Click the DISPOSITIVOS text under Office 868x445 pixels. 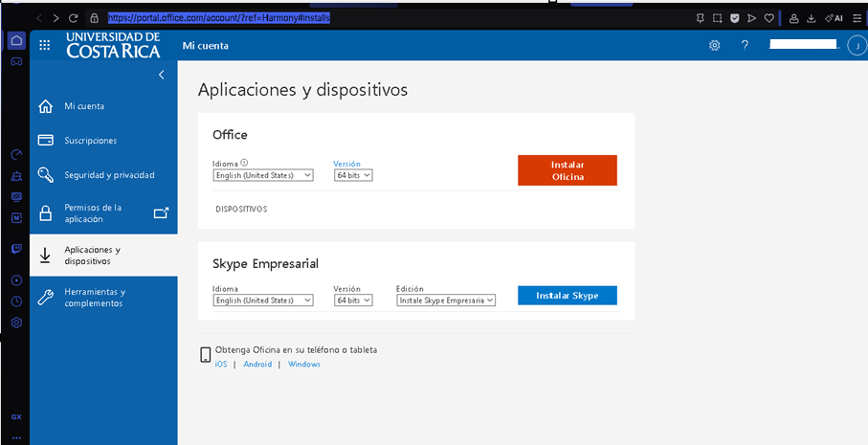(241, 210)
